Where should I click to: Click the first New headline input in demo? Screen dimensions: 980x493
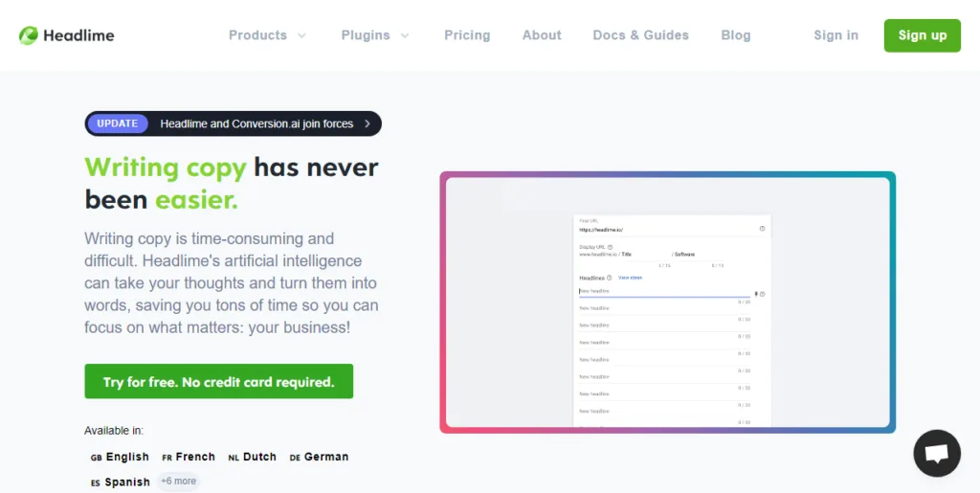(664, 291)
